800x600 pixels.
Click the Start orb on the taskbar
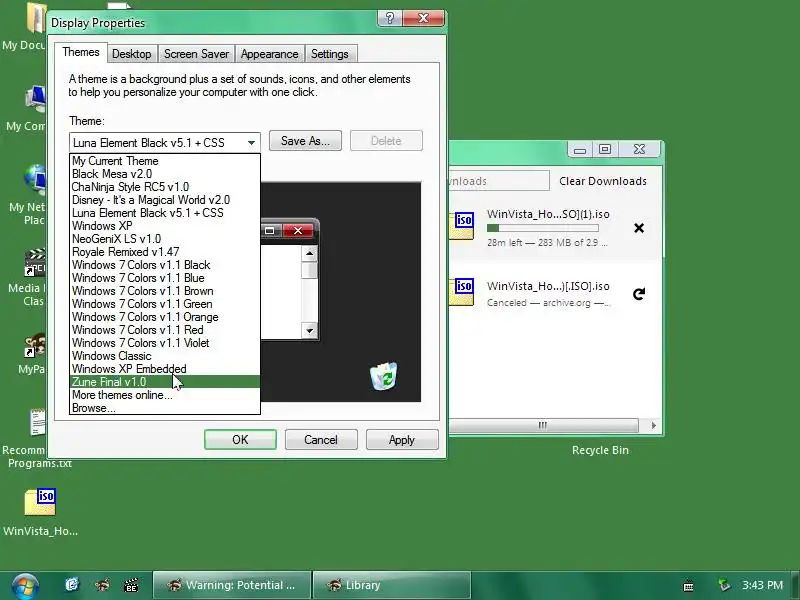point(24,586)
